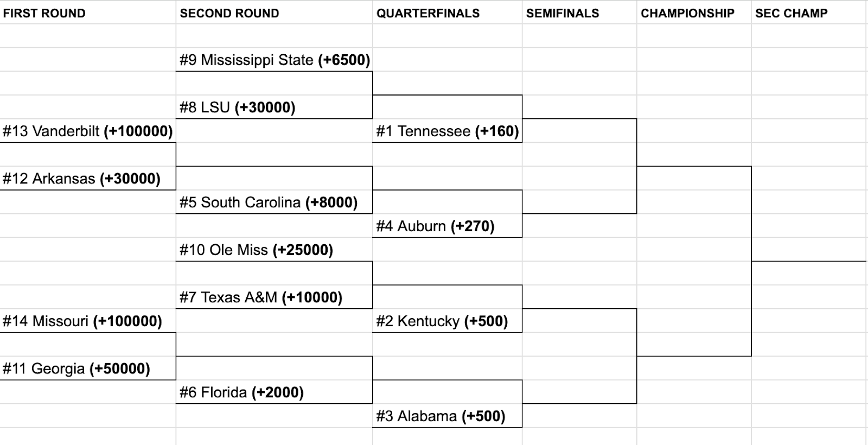Click the #1 Tennessee (+160) cell
868x445 pixels.
(x=448, y=131)
